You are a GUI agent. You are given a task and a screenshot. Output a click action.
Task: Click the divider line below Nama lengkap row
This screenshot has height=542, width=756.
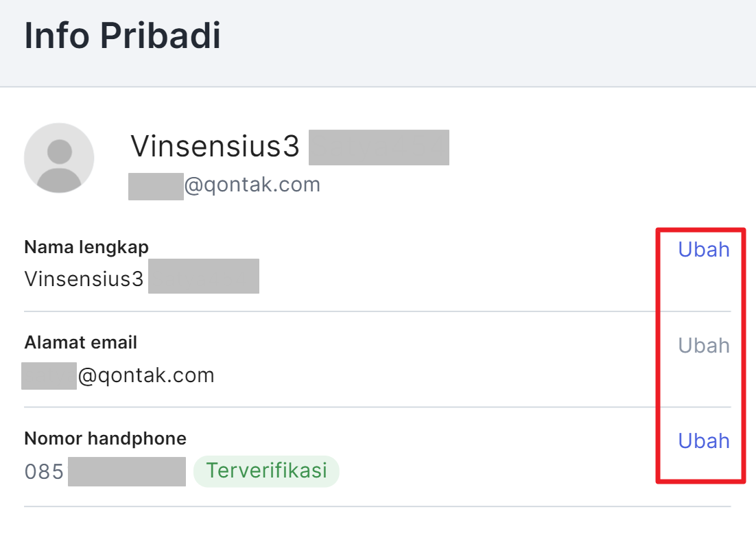click(x=377, y=311)
